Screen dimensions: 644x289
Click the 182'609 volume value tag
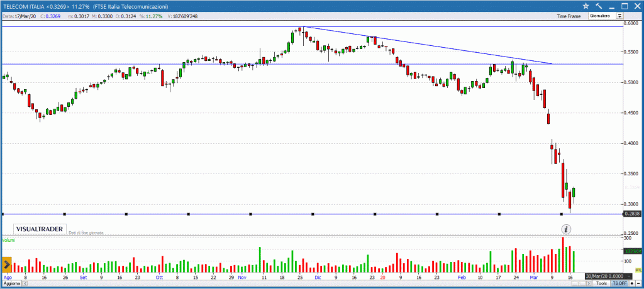pos(633,251)
